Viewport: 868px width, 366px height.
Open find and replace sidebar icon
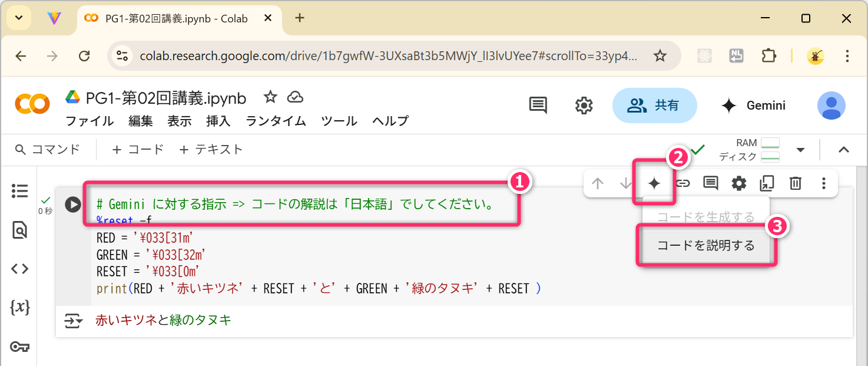click(20, 230)
